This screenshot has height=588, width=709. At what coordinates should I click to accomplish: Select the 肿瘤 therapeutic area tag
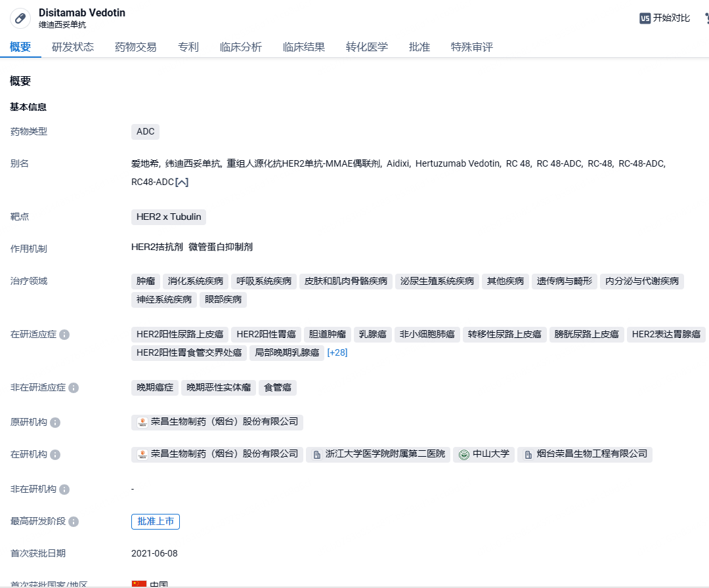point(146,281)
